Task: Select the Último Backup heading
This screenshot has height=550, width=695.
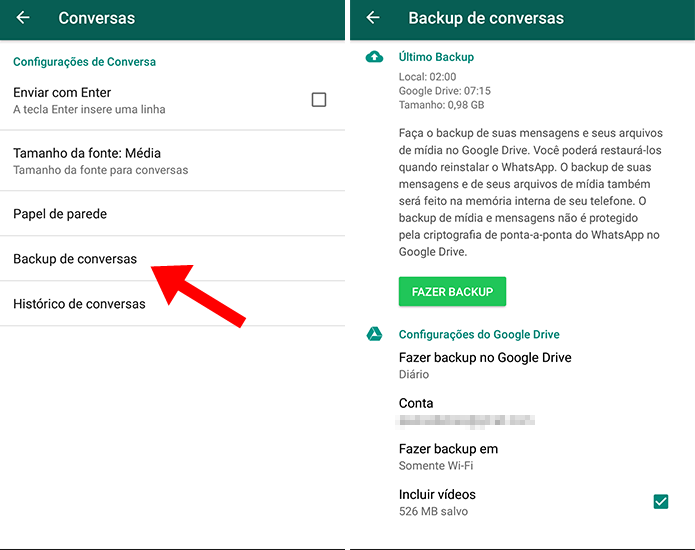Action: coord(436,57)
